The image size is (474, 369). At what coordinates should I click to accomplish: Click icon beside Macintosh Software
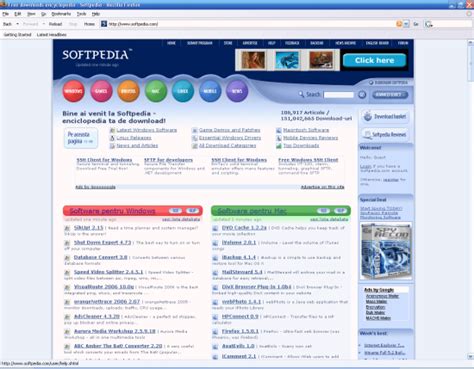pyautogui.click(x=279, y=130)
